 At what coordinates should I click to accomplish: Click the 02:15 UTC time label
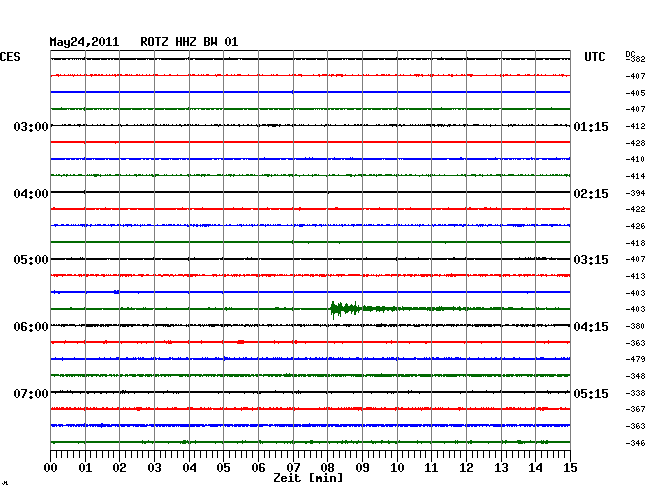coord(591,194)
